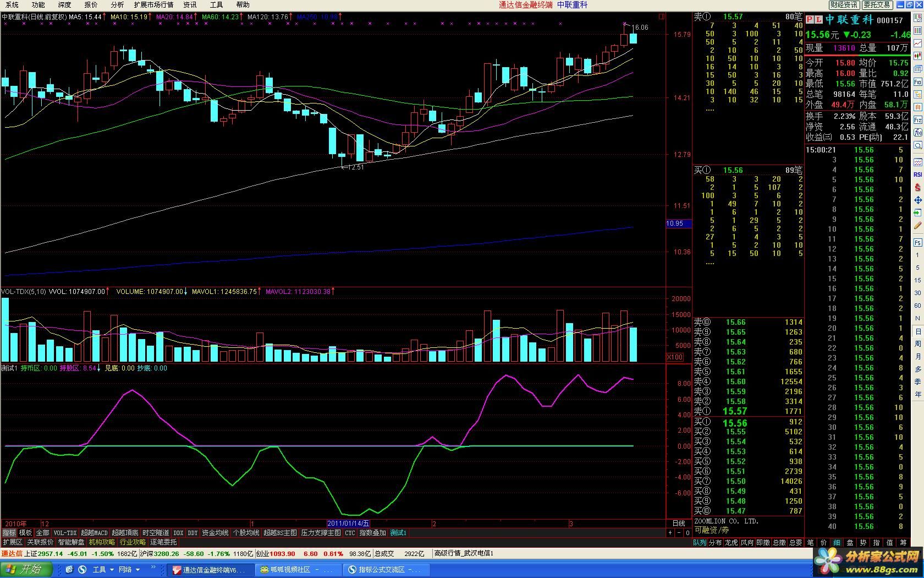This screenshot has height=578, width=924.
Task: Select the daily 日 period button
Action: 917,331
